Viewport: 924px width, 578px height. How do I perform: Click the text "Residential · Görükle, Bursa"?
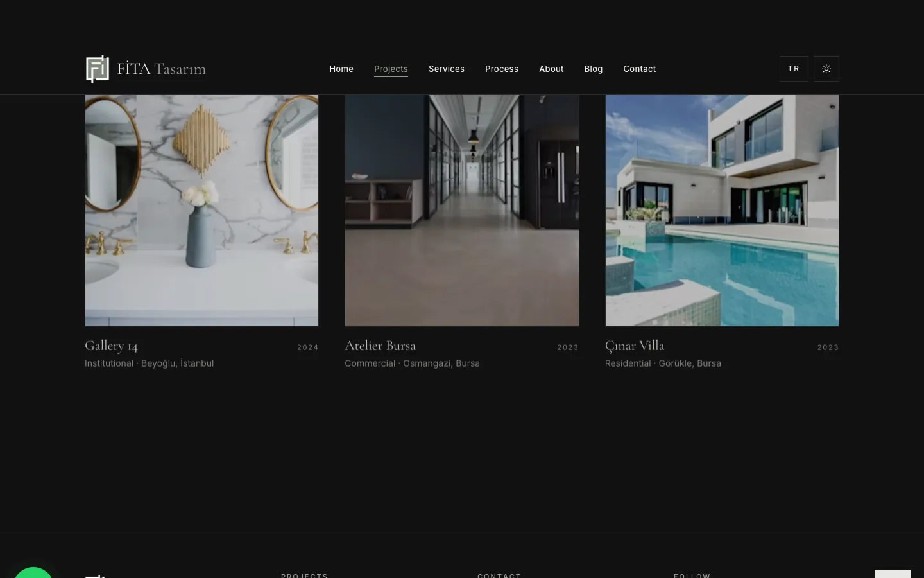663,363
